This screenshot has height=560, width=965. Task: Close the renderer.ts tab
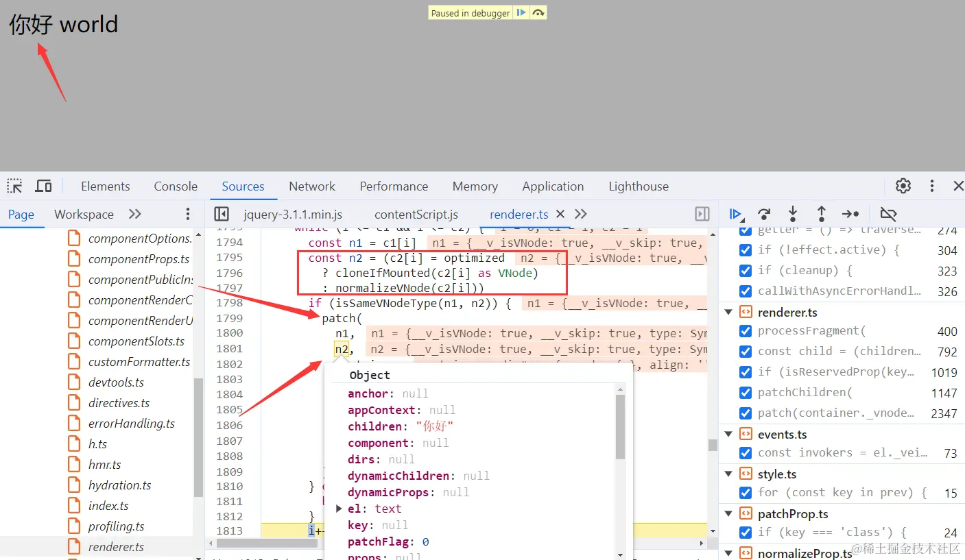[560, 214]
